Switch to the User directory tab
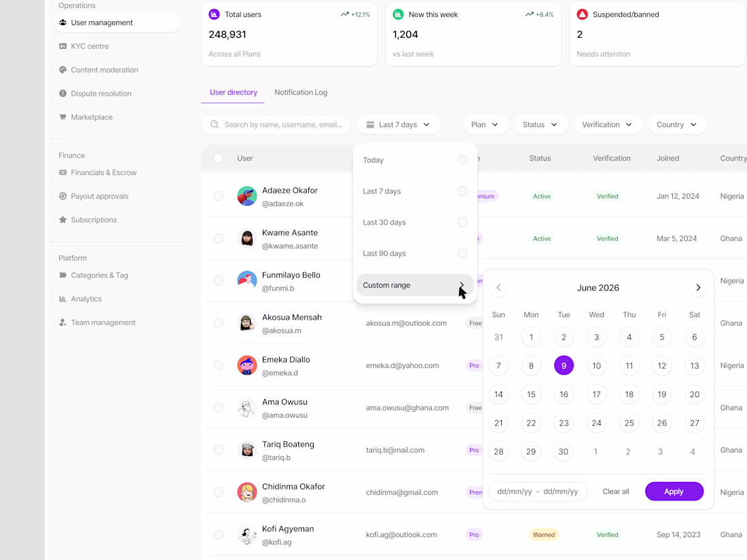 click(234, 92)
